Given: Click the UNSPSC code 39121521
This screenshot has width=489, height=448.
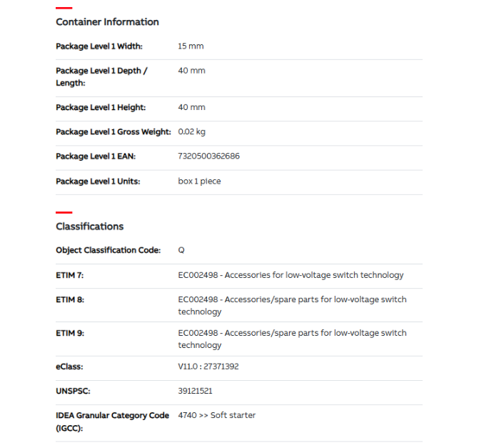Looking at the screenshot, I should (195, 392).
